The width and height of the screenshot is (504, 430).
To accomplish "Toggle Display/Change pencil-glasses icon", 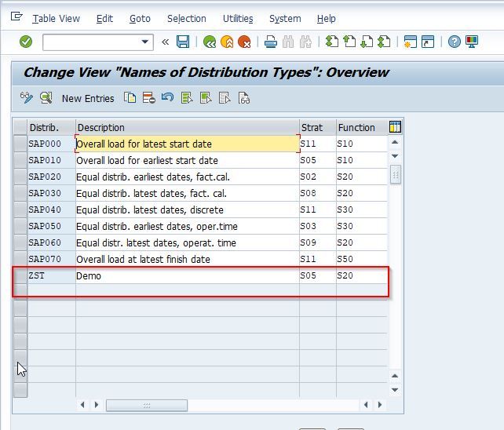I will coord(27,98).
